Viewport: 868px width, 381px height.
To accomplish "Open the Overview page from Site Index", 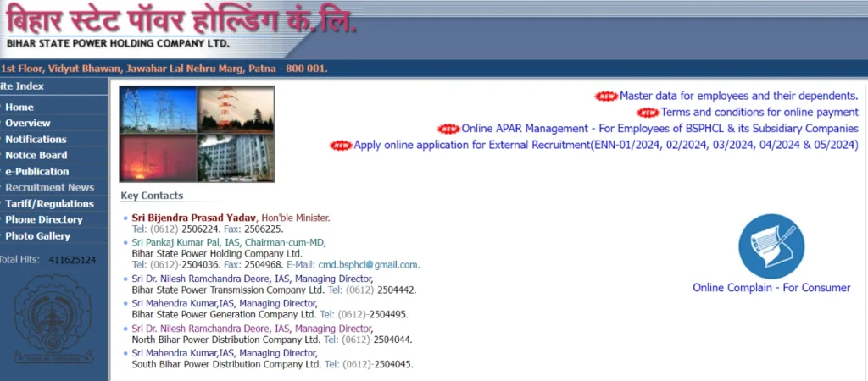I will (28, 124).
